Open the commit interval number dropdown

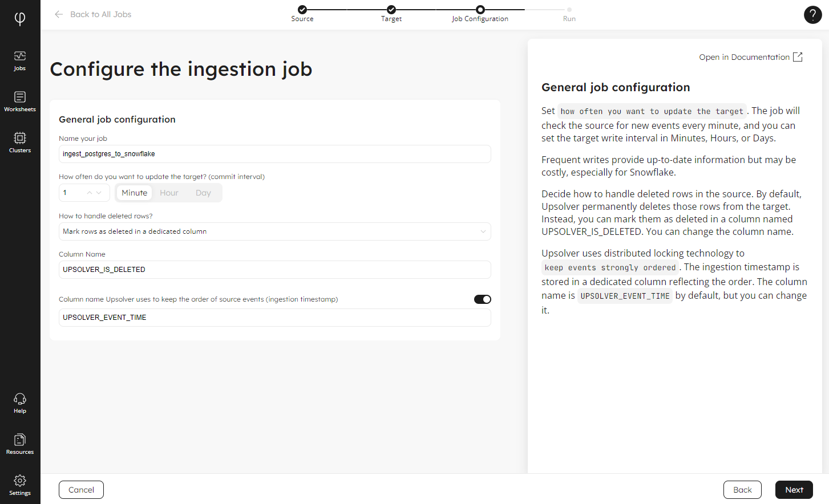(98, 193)
